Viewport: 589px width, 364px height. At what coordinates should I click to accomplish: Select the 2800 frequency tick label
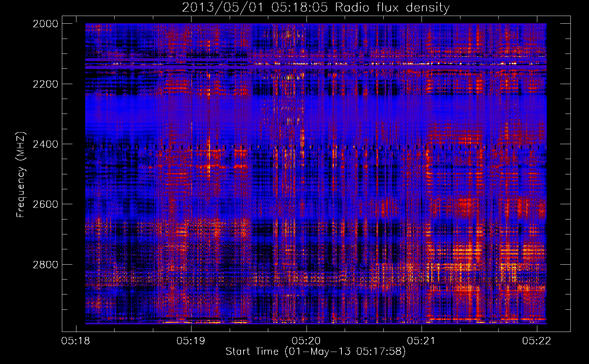click(x=46, y=265)
